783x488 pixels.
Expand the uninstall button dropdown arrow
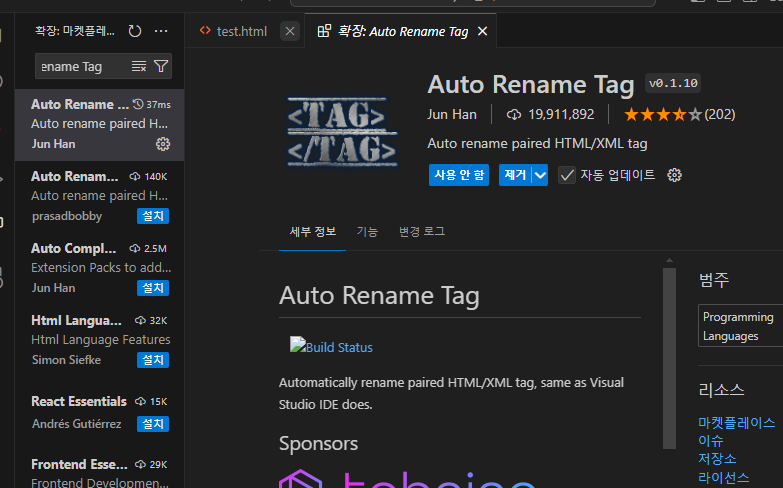pos(540,175)
